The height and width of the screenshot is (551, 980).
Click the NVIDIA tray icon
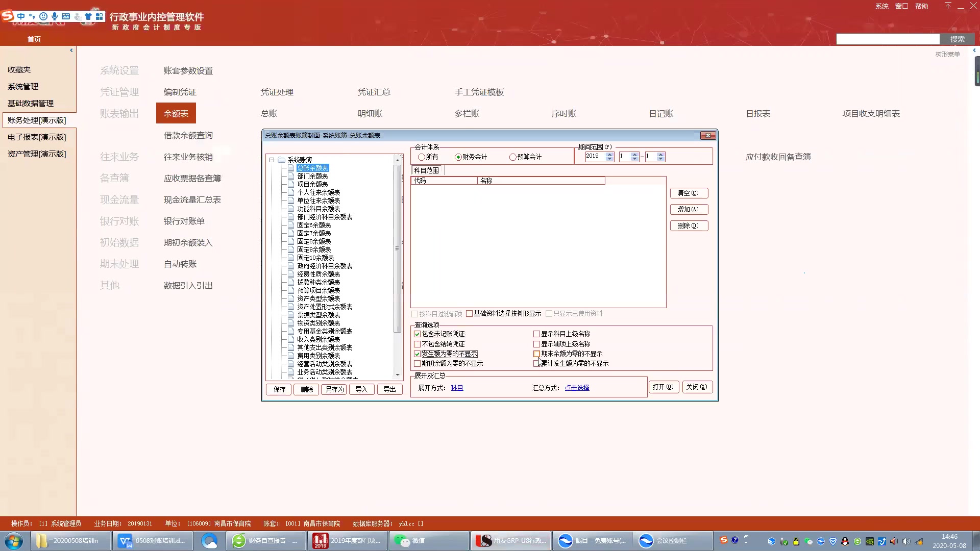pyautogui.click(x=870, y=541)
